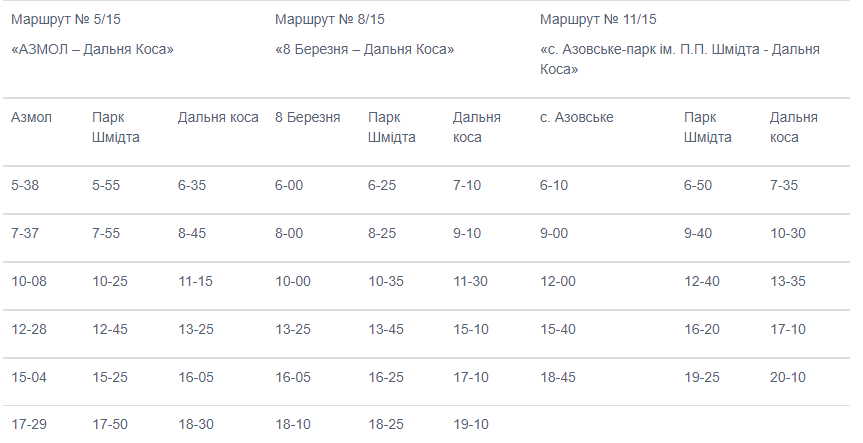Select the 'Маршрут № 8/15' header text
863x443 pixels.
coord(330,20)
